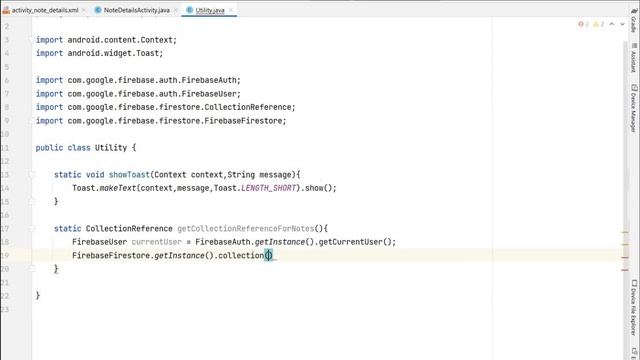Click the editor vertical scrollbar
Image resolution: width=640 pixels, height=360 pixels.
625,200
